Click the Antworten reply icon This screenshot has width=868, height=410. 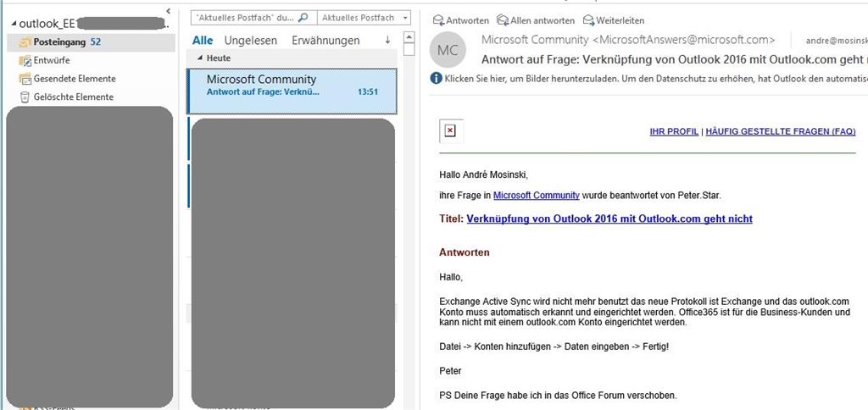[x=438, y=20]
